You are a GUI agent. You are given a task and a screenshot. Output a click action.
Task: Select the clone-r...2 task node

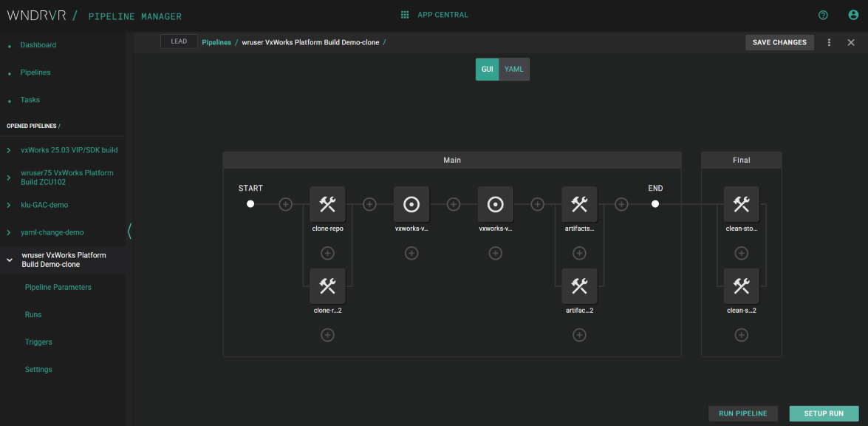click(x=327, y=287)
